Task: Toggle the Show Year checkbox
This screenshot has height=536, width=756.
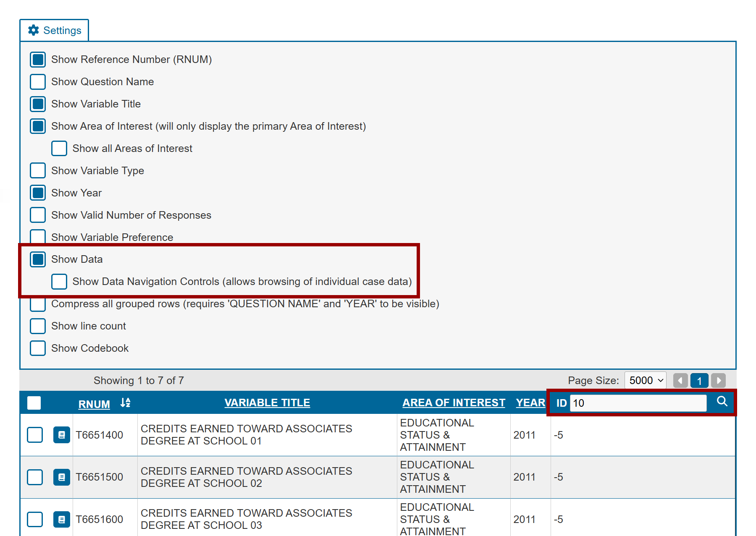Action: click(38, 193)
